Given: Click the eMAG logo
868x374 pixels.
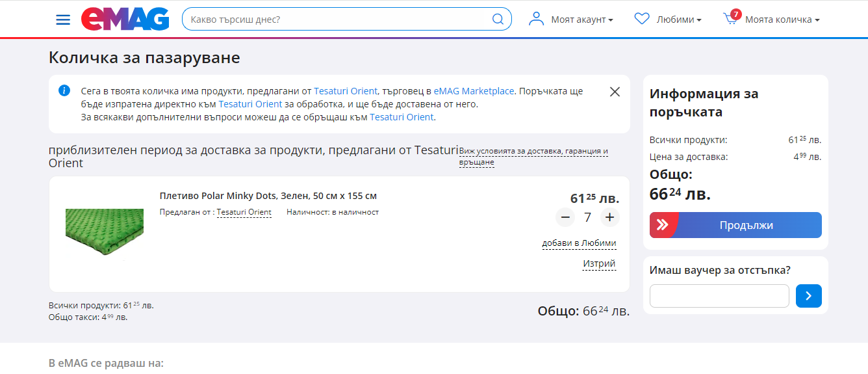Looking at the screenshot, I should click(x=125, y=20).
